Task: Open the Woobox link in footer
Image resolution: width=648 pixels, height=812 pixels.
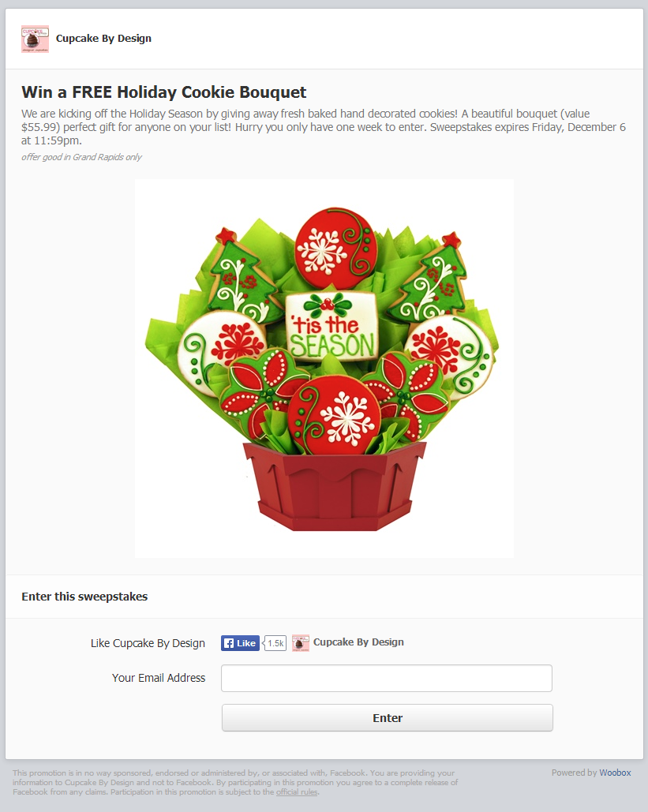Action: 615,773
